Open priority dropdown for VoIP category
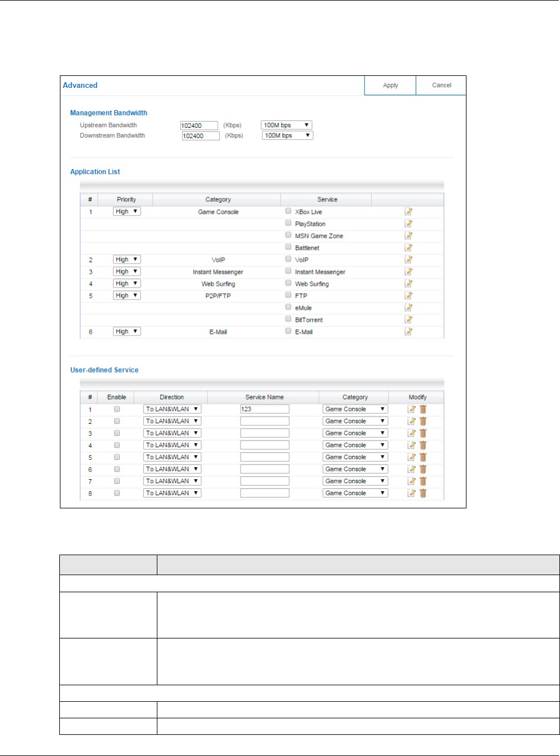The image size is (560, 756). pos(127,259)
